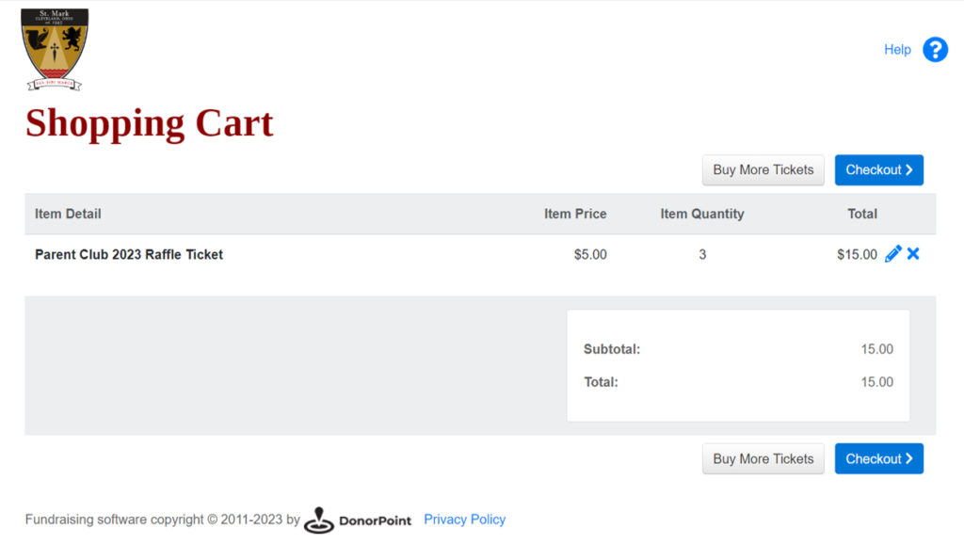
Task: Select the Parent Club 2023 Raffle Ticket item
Action: pyautogui.click(x=128, y=254)
